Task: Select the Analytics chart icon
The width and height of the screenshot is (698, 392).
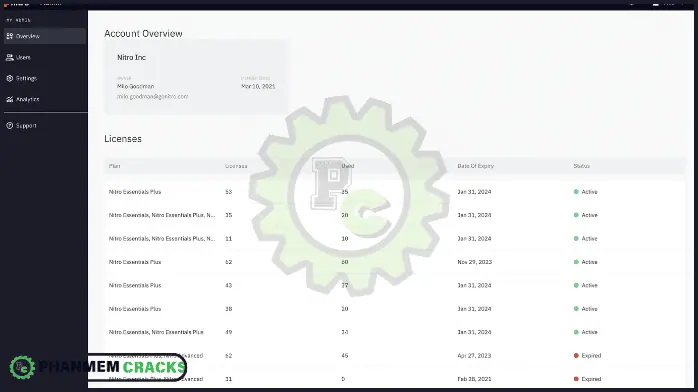Action: (9, 99)
